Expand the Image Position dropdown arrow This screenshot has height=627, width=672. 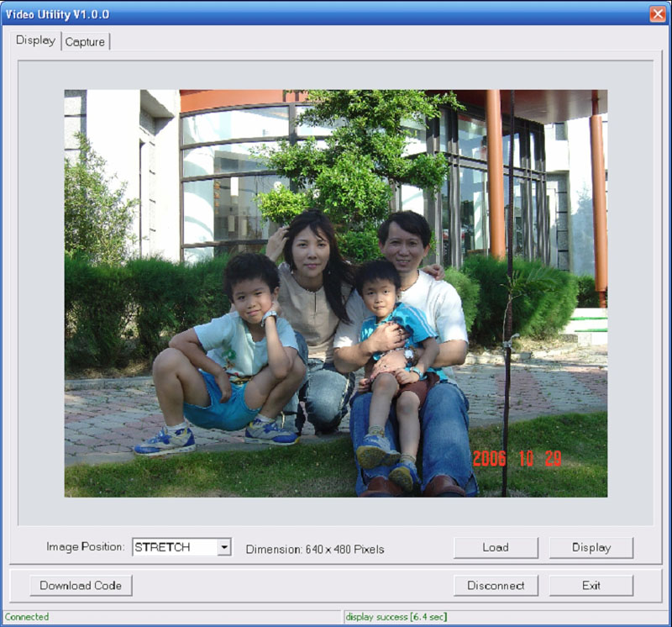click(223, 548)
